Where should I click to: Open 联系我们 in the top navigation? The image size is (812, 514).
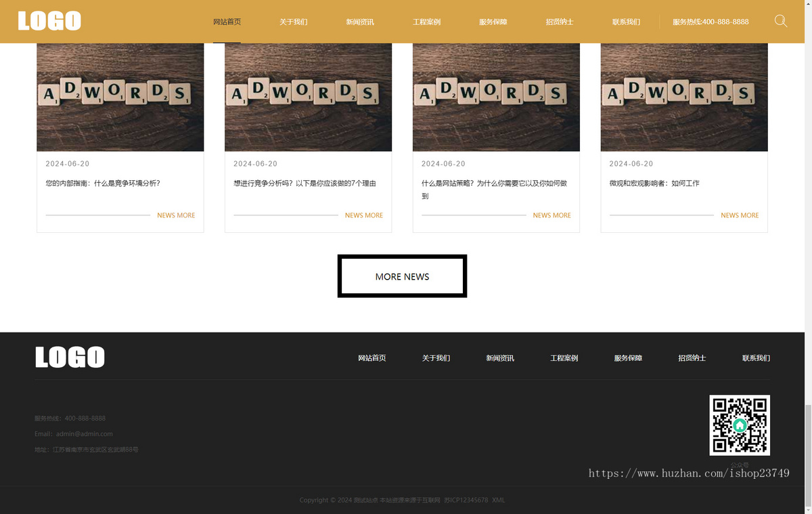click(x=627, y=22)
